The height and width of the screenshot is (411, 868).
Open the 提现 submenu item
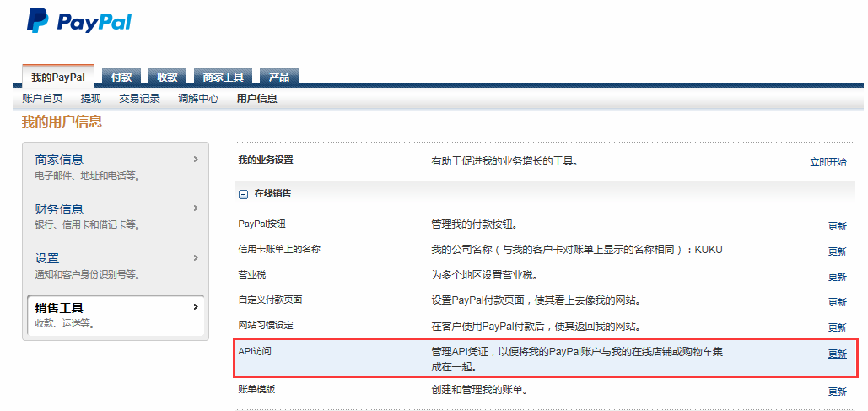pyautogui.click(x=91, y=99)
